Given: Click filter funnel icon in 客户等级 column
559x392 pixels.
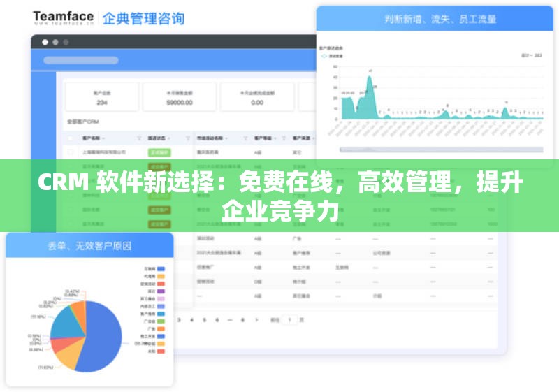Looking at the screenshot, I should pos(284,138).
